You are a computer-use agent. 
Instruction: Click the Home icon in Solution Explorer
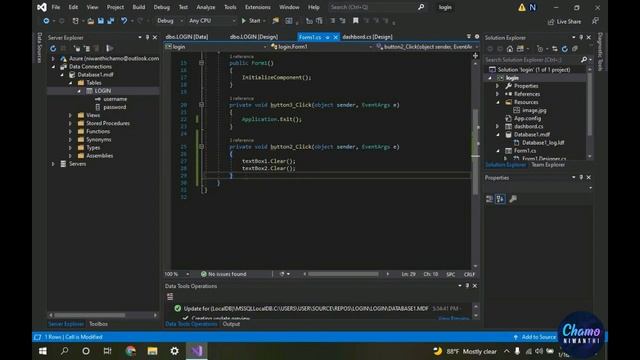[510, 49]
